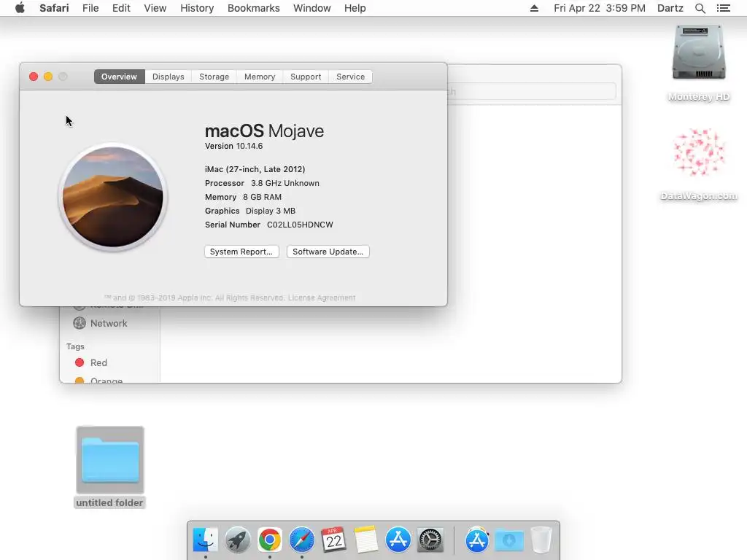This screenshot has height=560, width=747.
Task: Open the Trash in the dock
Action: 541,540
